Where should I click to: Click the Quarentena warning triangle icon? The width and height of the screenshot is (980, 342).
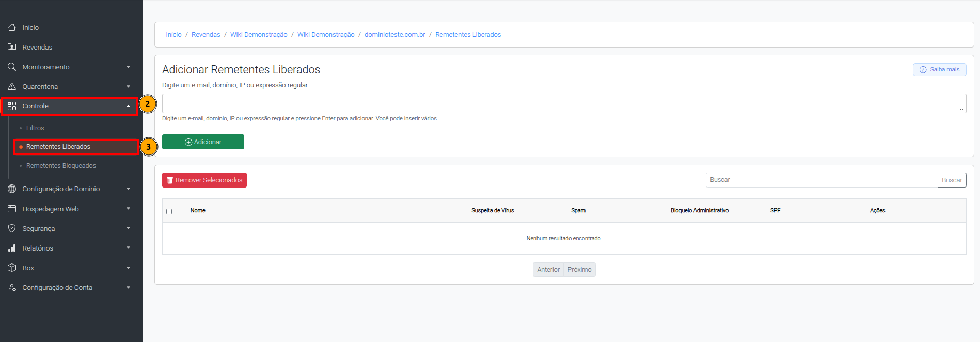(12, 86)
